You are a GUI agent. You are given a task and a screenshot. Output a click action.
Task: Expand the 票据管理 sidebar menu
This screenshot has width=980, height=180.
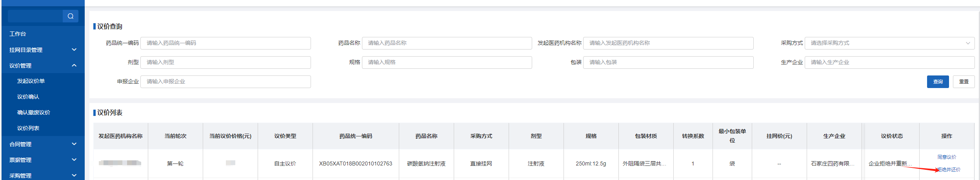(x=74, y=160)
